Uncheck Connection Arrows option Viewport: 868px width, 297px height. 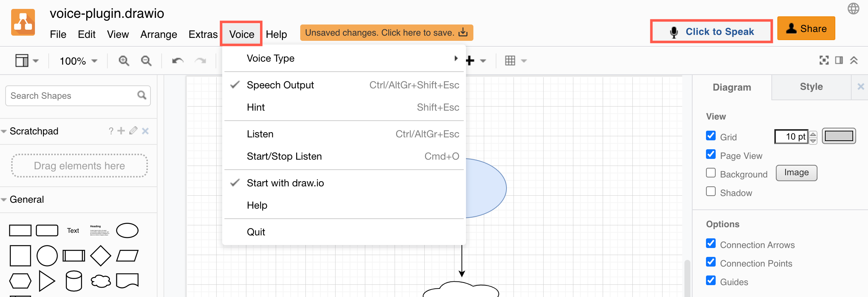tap(711, 243)
